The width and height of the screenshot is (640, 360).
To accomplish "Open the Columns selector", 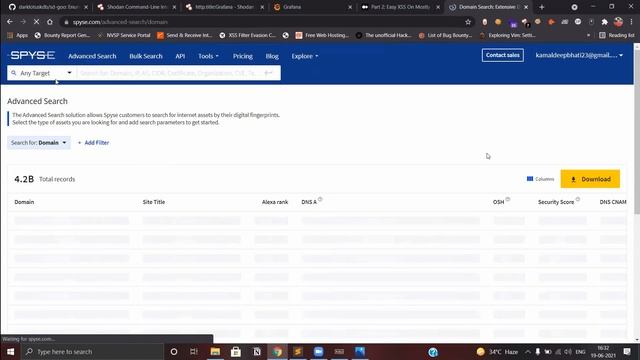I will click(540, 179).
